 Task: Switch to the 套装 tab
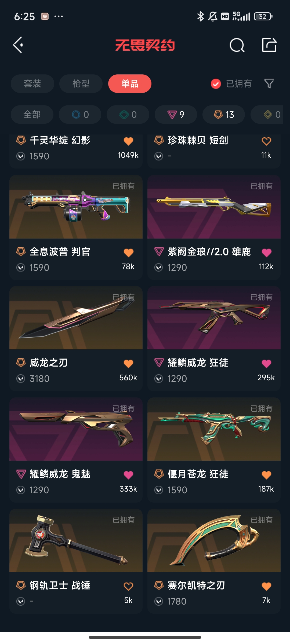(32, 84)
